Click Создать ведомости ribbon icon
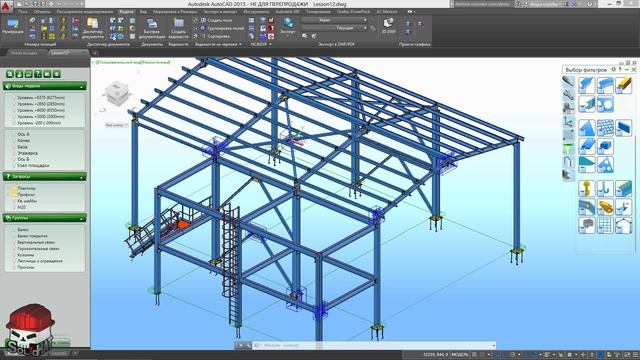This screenshot has height=360, width=640. tap(179, 28)
